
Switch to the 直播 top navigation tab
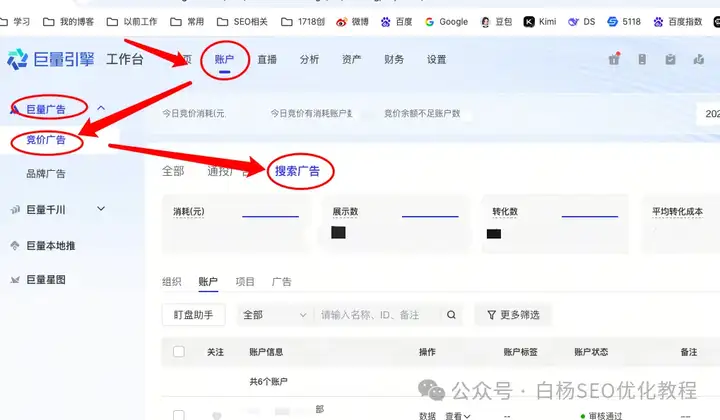tap(267, 59)
